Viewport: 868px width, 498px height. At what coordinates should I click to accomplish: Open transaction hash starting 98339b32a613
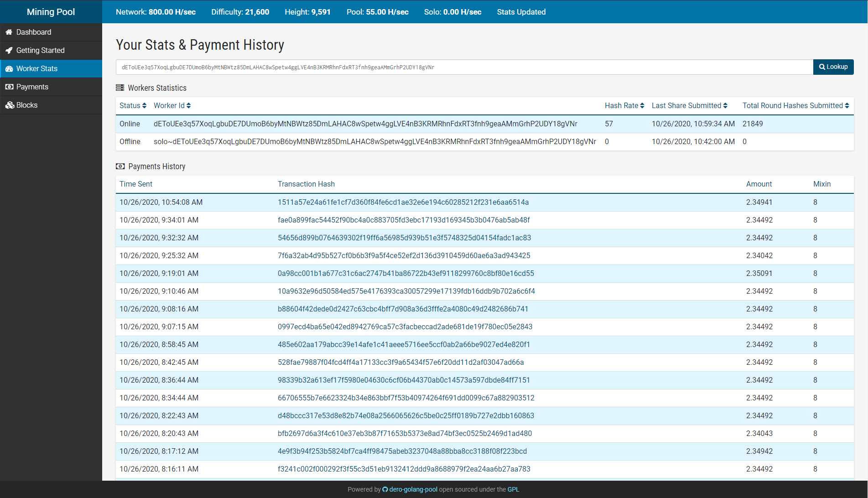[404, 380]
